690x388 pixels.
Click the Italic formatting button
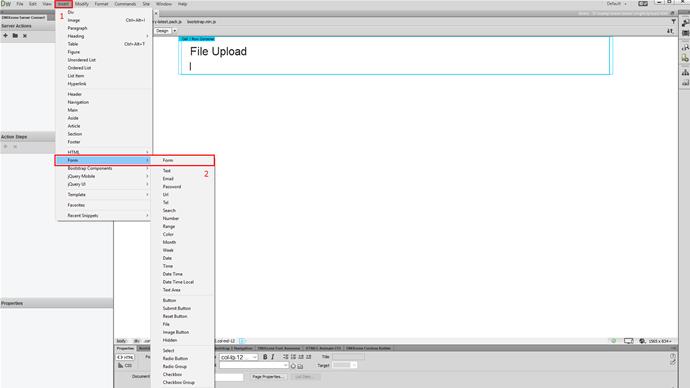point(273,357)
